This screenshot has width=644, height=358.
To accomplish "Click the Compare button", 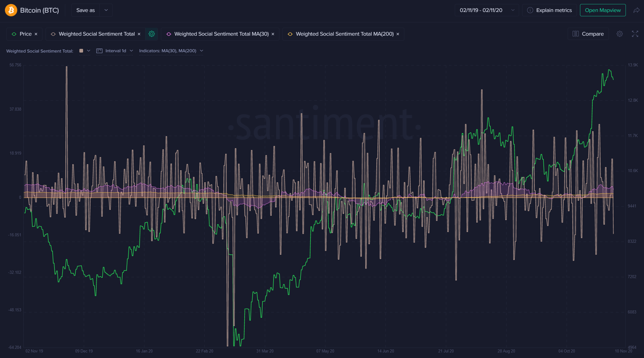I will [588, 34].
